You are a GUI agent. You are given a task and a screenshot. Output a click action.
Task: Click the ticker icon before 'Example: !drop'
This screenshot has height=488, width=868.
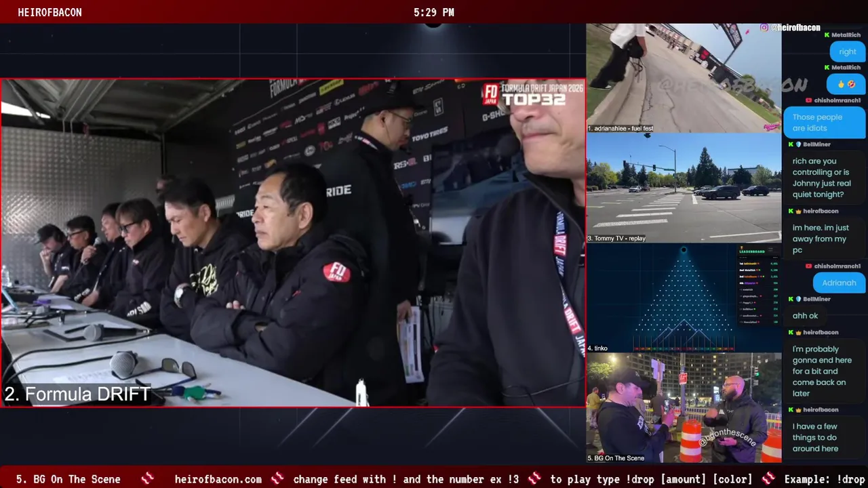point(768,479)
